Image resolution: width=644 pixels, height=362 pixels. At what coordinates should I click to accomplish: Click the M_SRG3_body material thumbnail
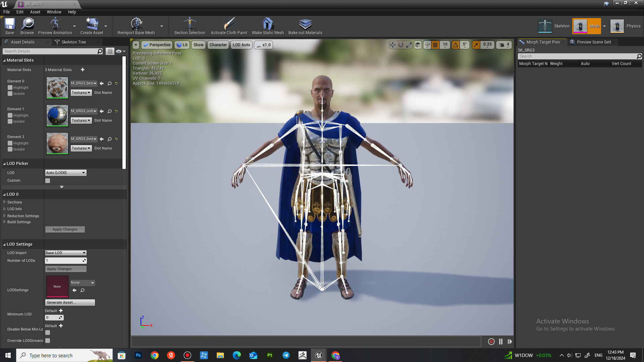[57, 143]
